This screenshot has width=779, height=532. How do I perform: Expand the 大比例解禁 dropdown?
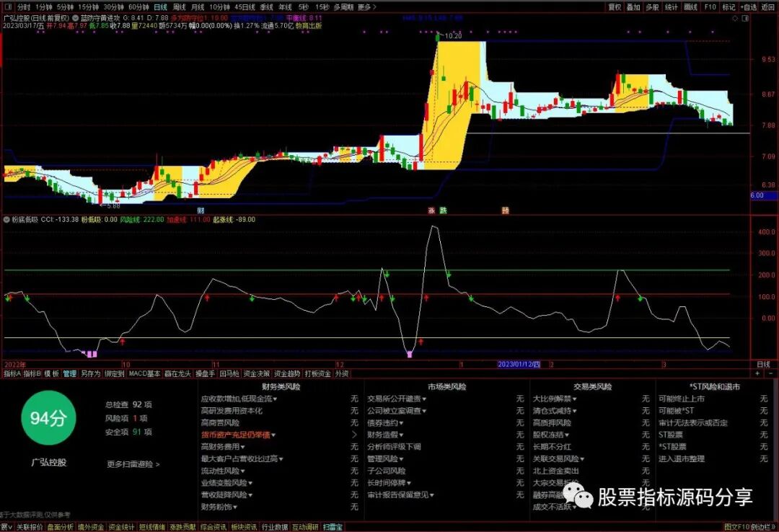574,399
